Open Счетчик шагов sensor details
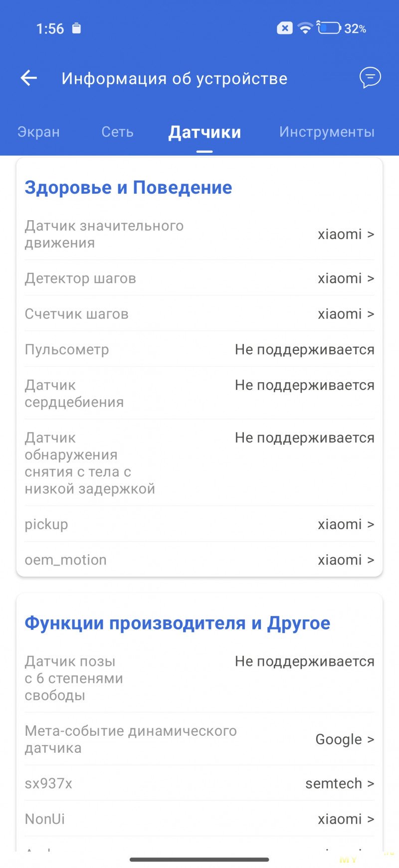The height and width of the screenshot is (868, 399). [x=346, y=314]
